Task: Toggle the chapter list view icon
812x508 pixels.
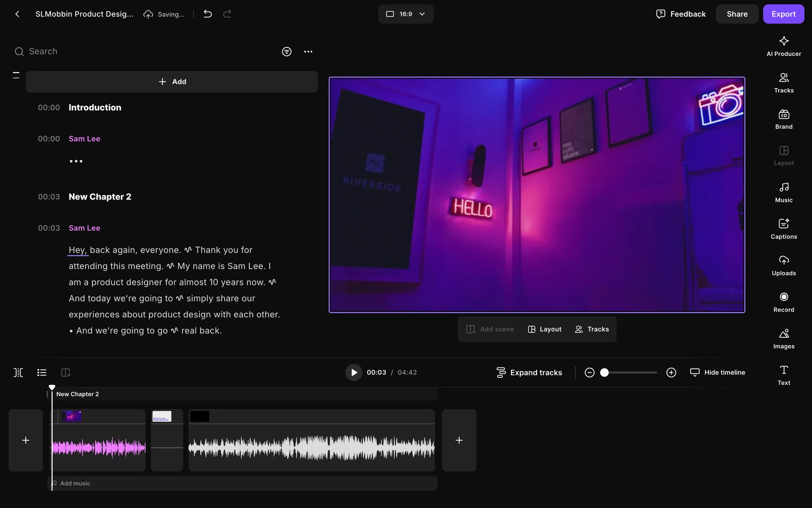Action: coord(41,373)
